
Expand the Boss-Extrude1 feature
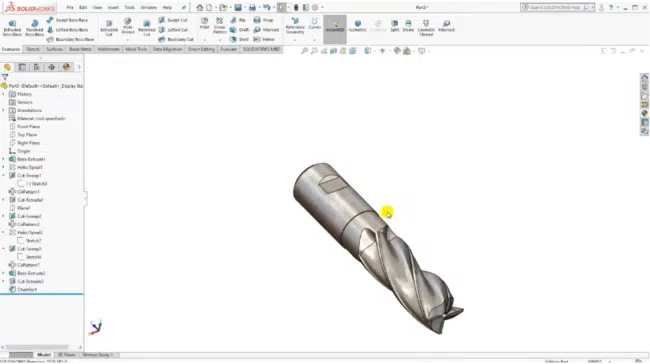tap(4, 159)
